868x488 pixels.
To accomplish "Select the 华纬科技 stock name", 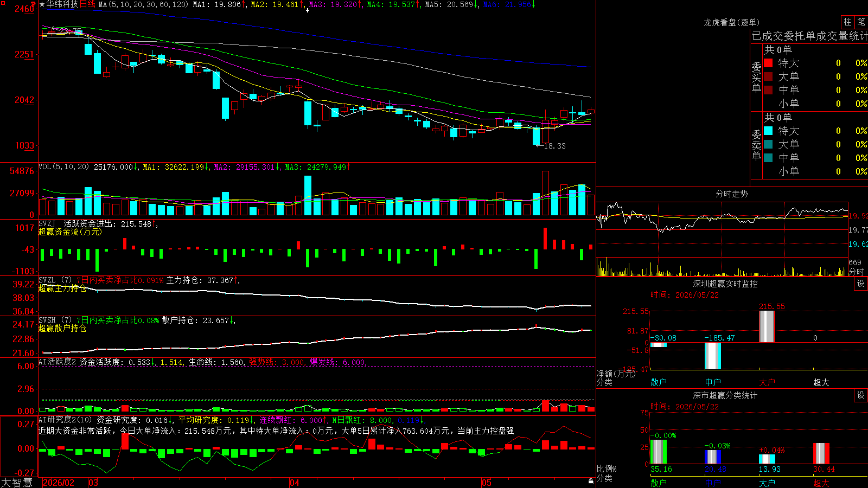I will coord(62,4).
